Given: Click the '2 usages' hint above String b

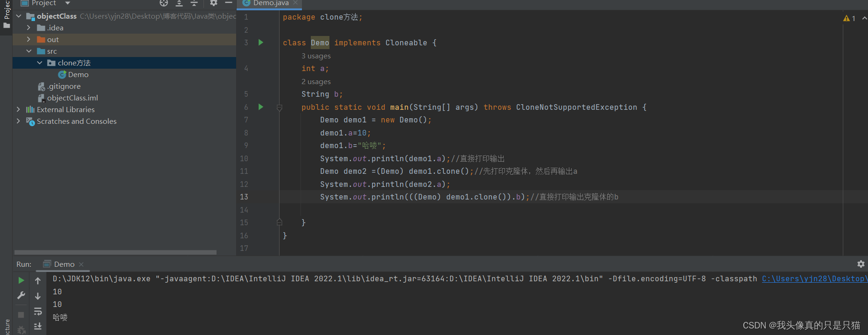Looking at the screenshot, I should (316, 82).
